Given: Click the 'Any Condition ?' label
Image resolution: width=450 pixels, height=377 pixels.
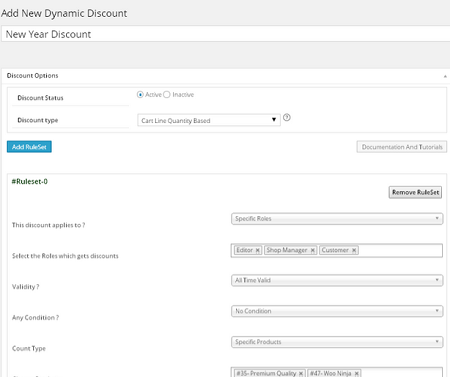Looking at the screenshot, I should [x=36, y=318].
